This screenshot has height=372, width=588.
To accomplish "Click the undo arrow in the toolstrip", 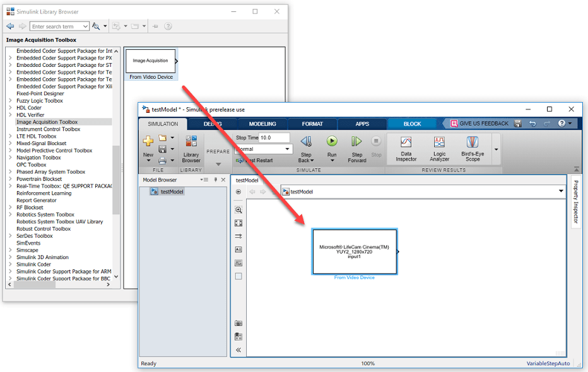I will click(x=532, y=124).
